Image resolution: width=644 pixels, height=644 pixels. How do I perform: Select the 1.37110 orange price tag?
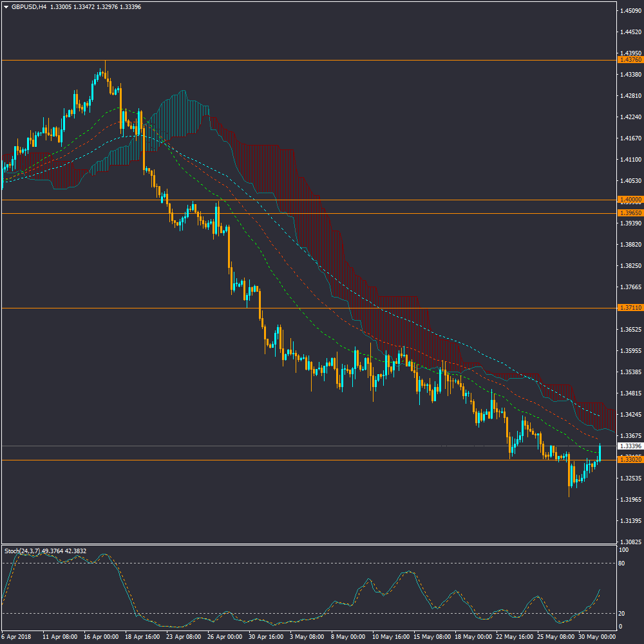tap(629, 308)
